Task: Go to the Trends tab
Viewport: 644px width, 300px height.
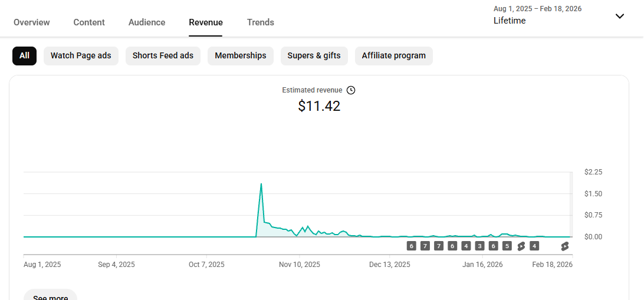Action: click(x=260, y=22)
